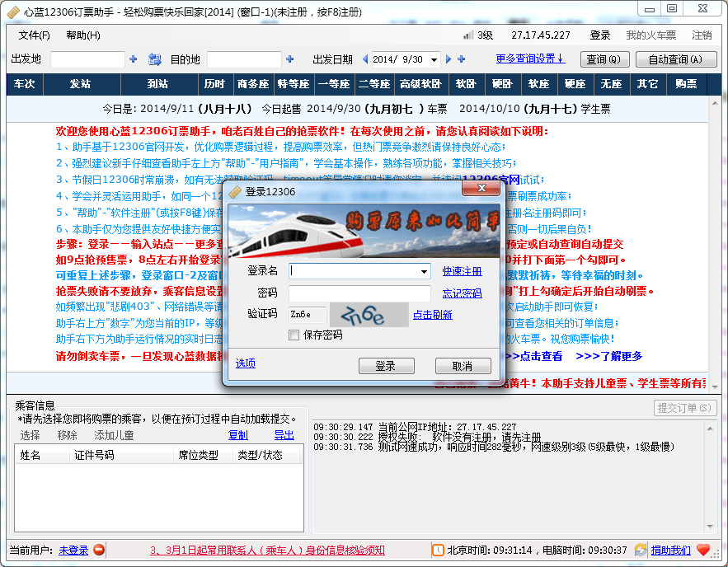Click the 复制 link in passenger info
Image resolution: width=728 pixels, height=567 pixels.
point(238,435)
